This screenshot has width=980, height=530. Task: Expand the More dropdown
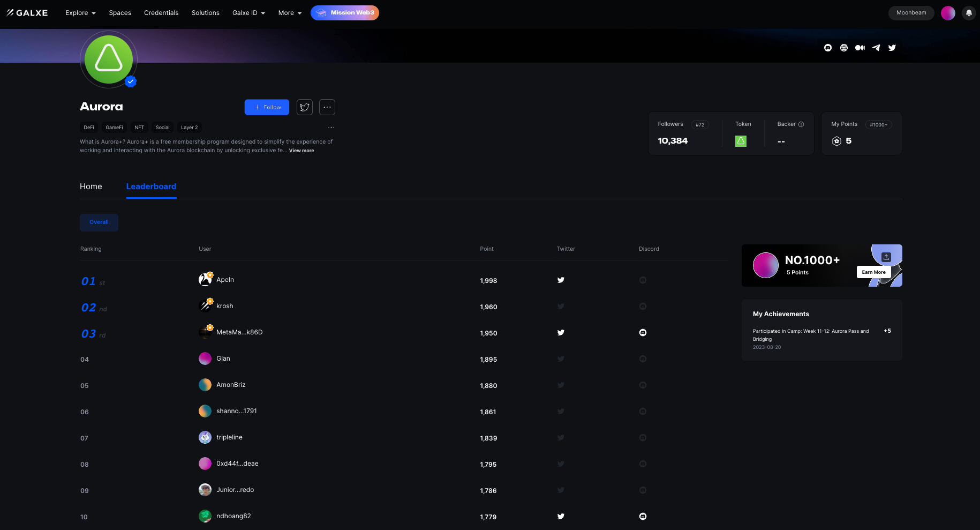pos(290,13)
